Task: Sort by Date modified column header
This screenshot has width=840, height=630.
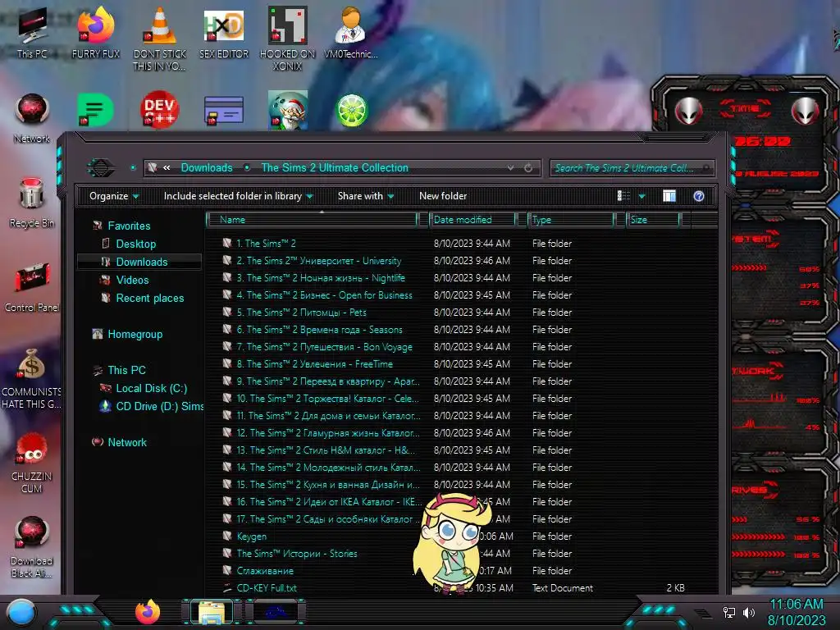Action: point(473,220)
